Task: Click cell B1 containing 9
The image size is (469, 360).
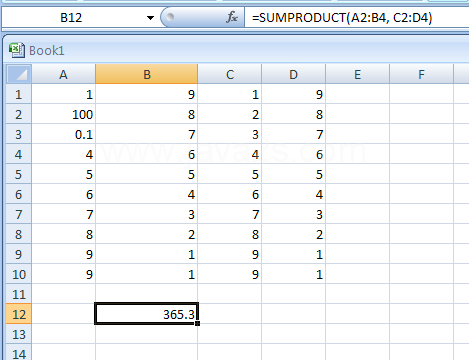Action: coord(147,94)
